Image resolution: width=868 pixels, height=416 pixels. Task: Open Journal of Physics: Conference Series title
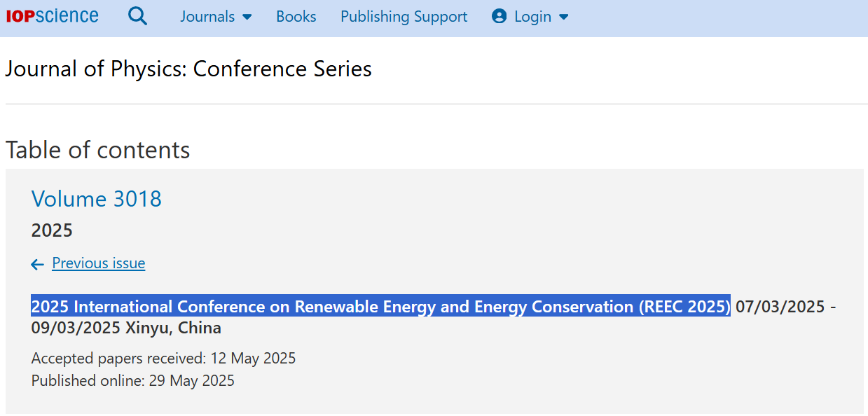pyautogui.click(x=188, y=69)
